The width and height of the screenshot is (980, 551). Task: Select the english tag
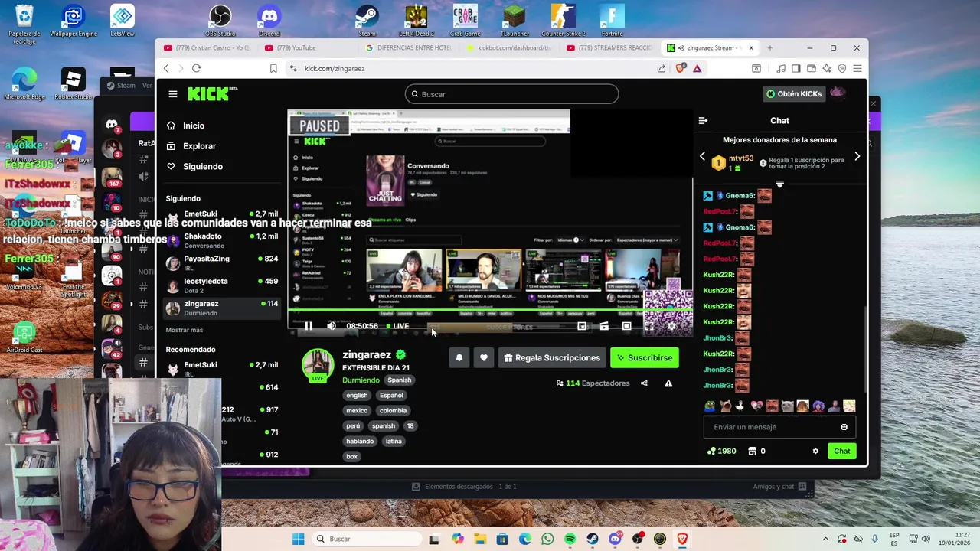[x=357, y=395]
